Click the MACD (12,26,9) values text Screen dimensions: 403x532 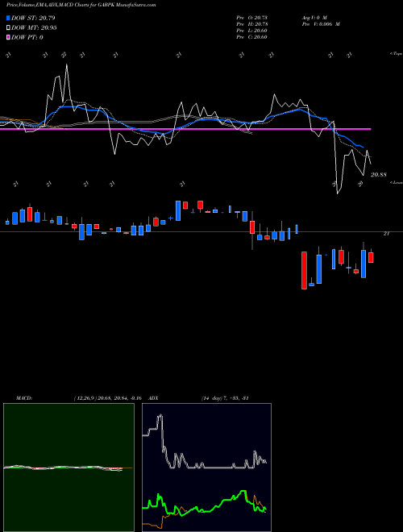coord(107,398)
